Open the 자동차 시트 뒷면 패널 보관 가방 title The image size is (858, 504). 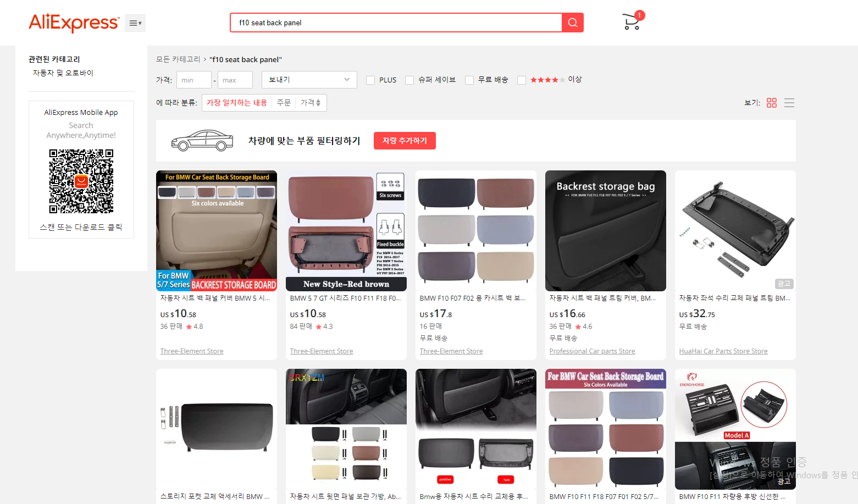click(x=346, y=496)
